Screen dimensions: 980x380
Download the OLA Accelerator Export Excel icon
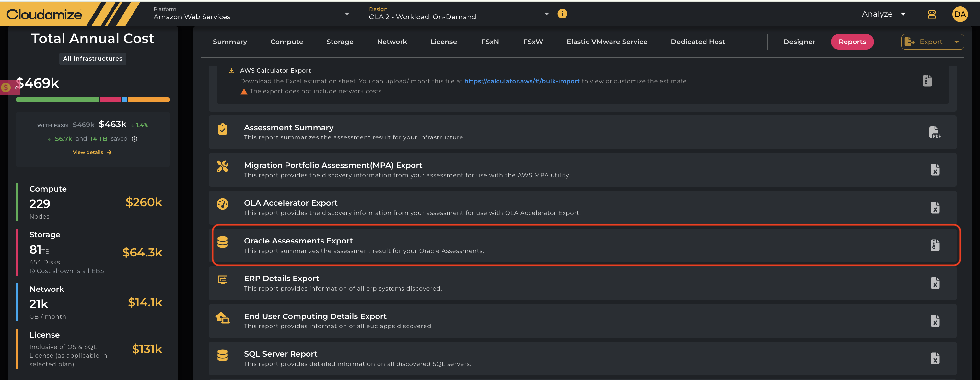[935, 208]
